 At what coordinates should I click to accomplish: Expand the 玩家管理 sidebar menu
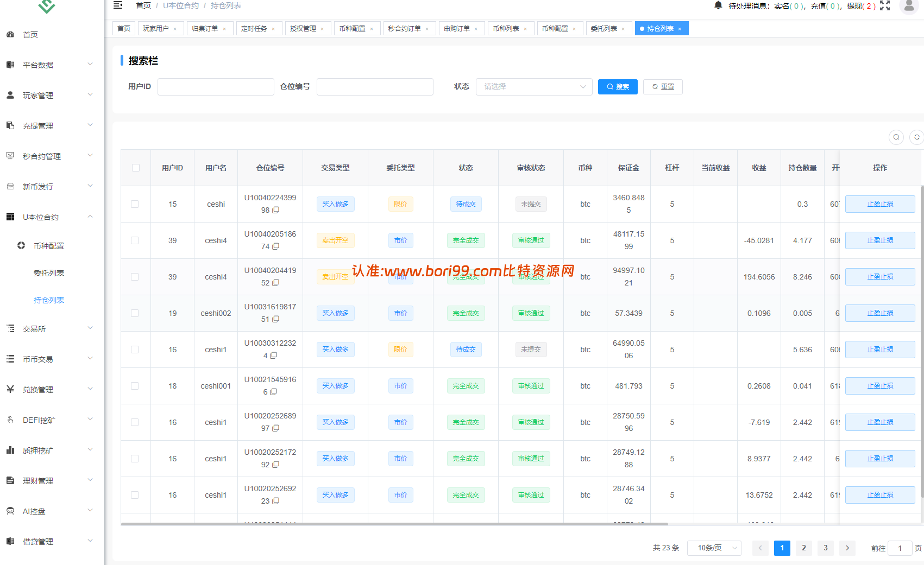click(x=90, y=94)
